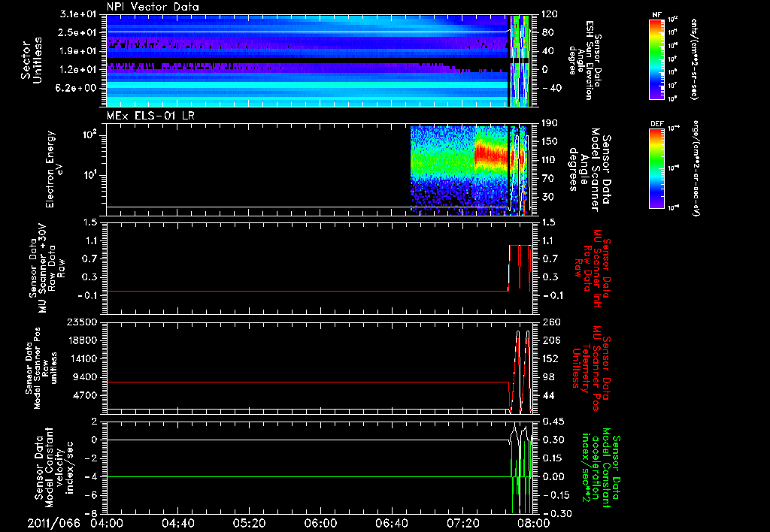Viewport: 770px width, 532px height.
Task: Click the -40 sun elevation tick label
Action: [x=551, y=88]
